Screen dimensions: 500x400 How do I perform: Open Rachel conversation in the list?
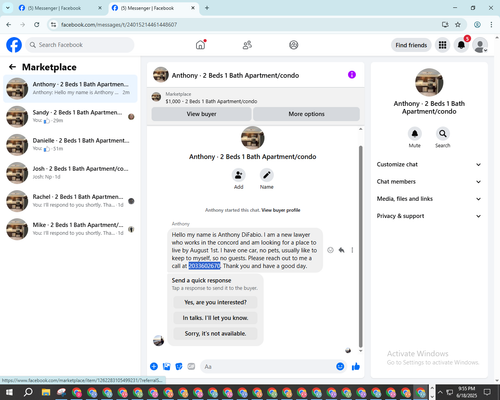click(x=70, y=201)
